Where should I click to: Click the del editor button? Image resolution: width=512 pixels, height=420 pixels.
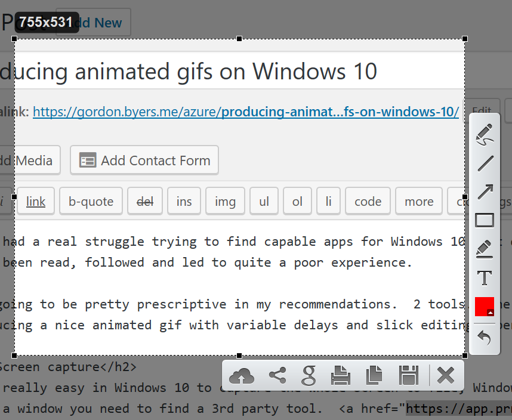145,201
